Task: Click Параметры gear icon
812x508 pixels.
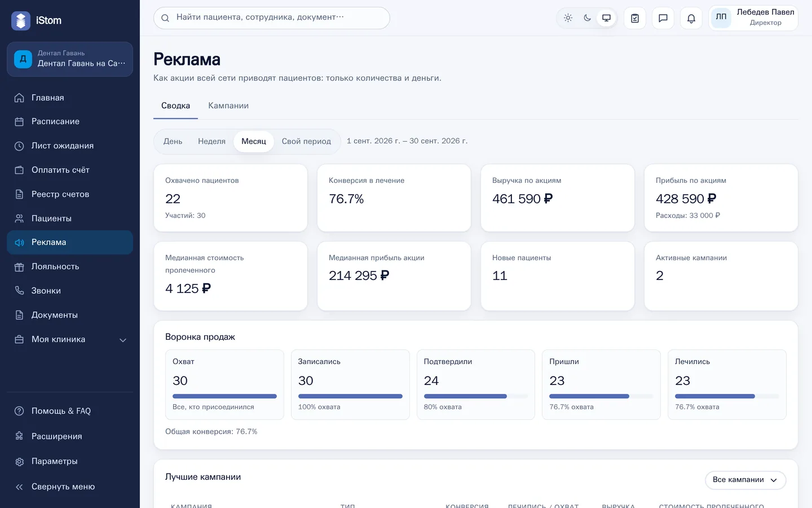Action: [x=19, y=461]
